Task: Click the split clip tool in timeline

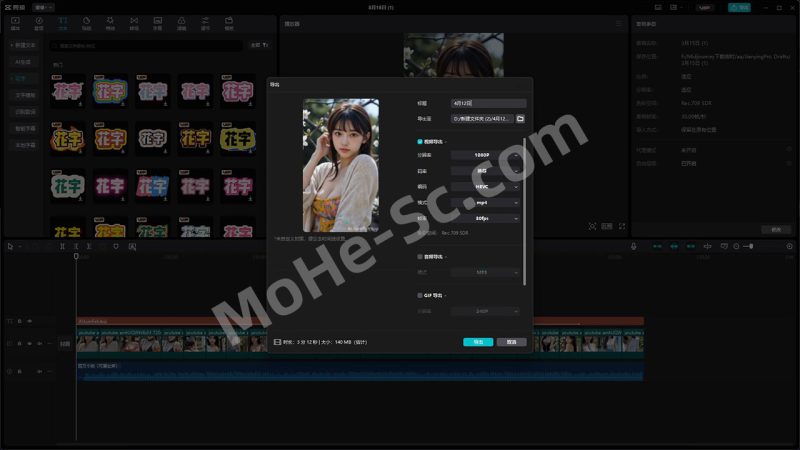Action: [62, 246]
